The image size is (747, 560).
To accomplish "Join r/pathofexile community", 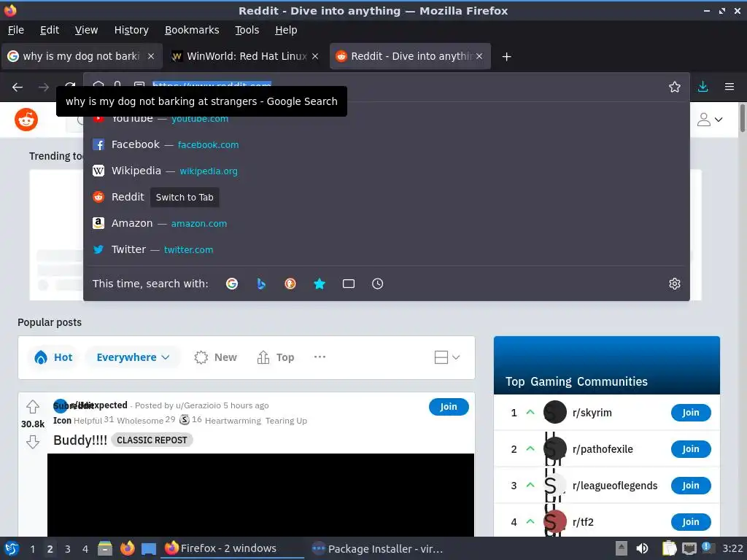I will (691, 449).
